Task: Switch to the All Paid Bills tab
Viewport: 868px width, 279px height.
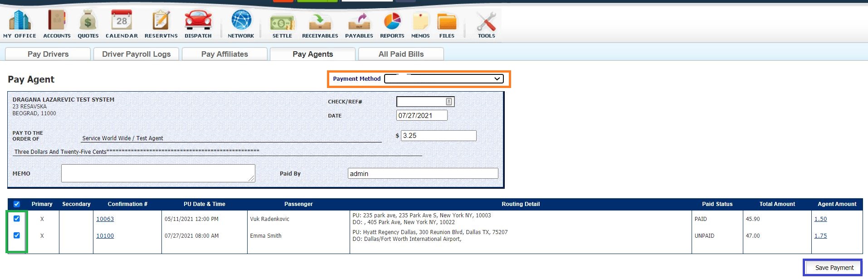Action: click(x=401, y=54)
